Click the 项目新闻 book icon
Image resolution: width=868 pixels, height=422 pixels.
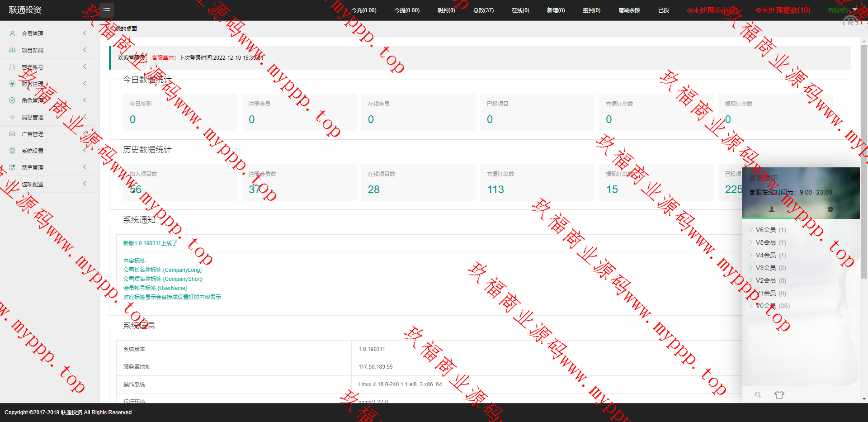(x=12, y=50)
